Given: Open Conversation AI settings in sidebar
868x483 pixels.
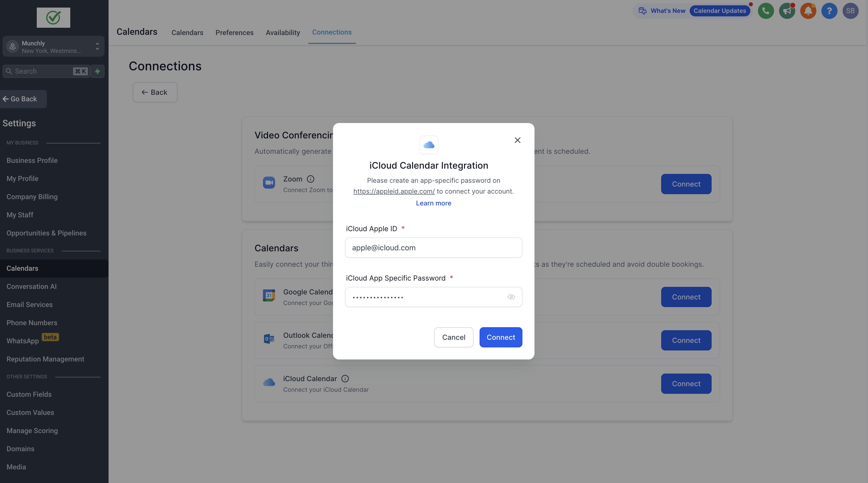Looking at the screenshot, I should coord(31,286).
